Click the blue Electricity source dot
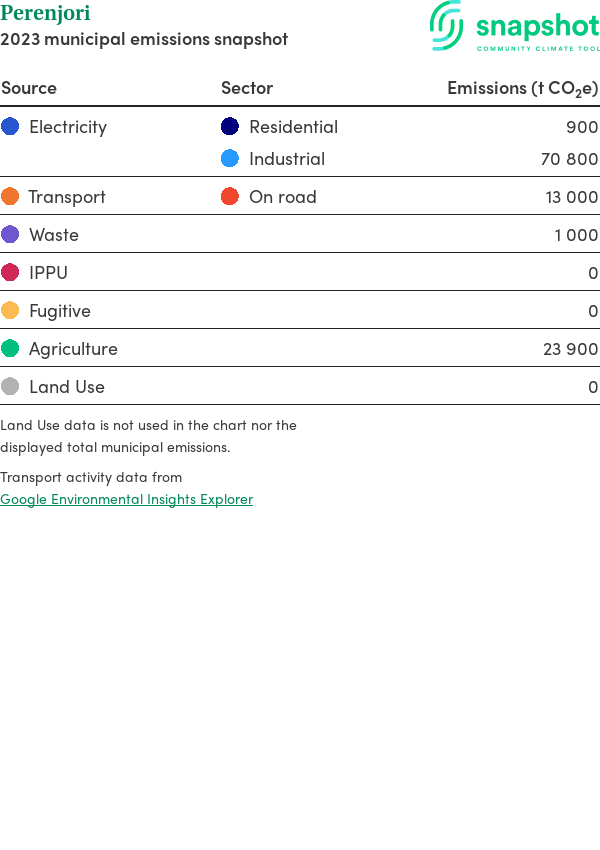This screenshot has height=850, width=600. (x=10, y=126)
